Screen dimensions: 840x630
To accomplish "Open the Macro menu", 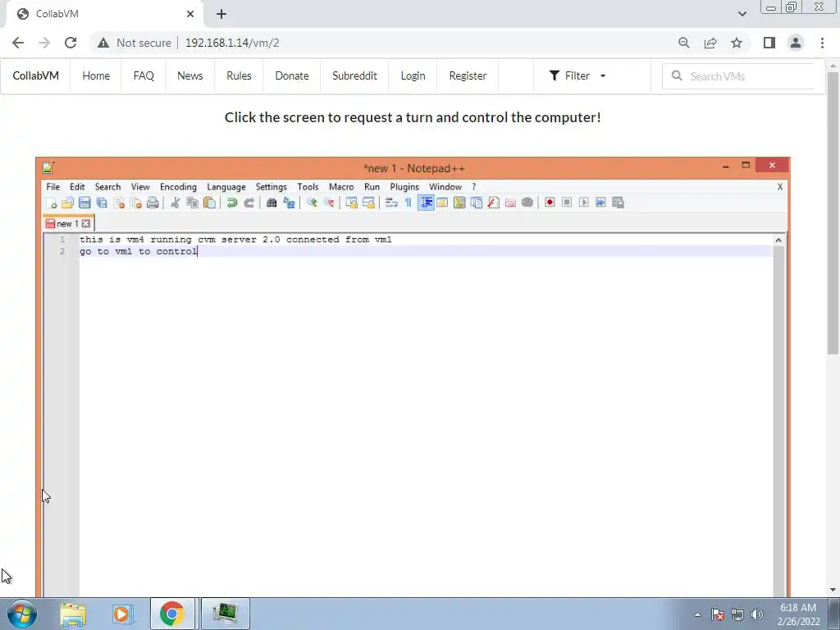I will 341,186.
